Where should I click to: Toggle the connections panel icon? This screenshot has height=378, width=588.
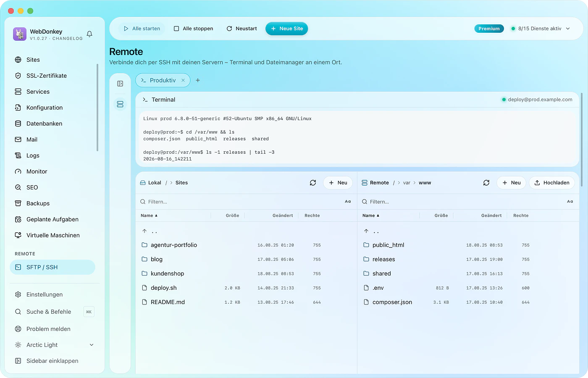tap(120, 84)
